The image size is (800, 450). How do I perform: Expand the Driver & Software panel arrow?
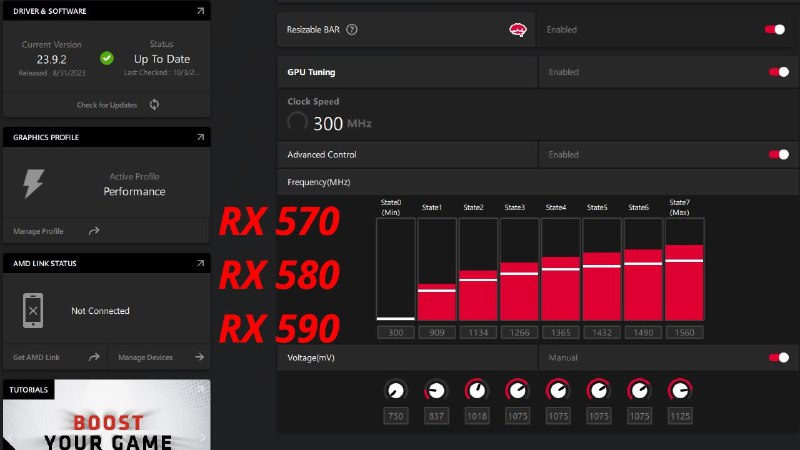[201, 11]
